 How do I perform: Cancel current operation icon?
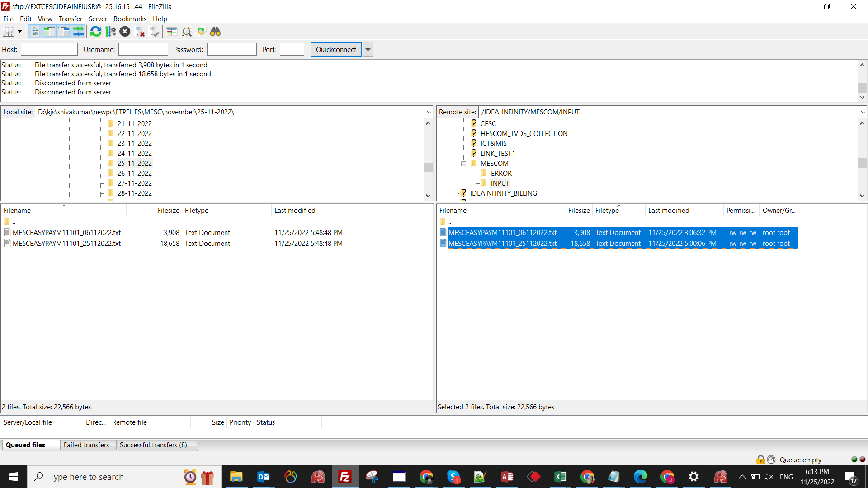coord(125,32)
